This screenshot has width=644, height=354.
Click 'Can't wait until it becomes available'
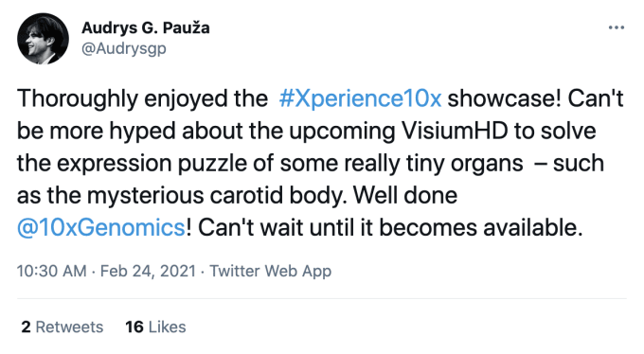pyautogui.click(x=390, y=227)
